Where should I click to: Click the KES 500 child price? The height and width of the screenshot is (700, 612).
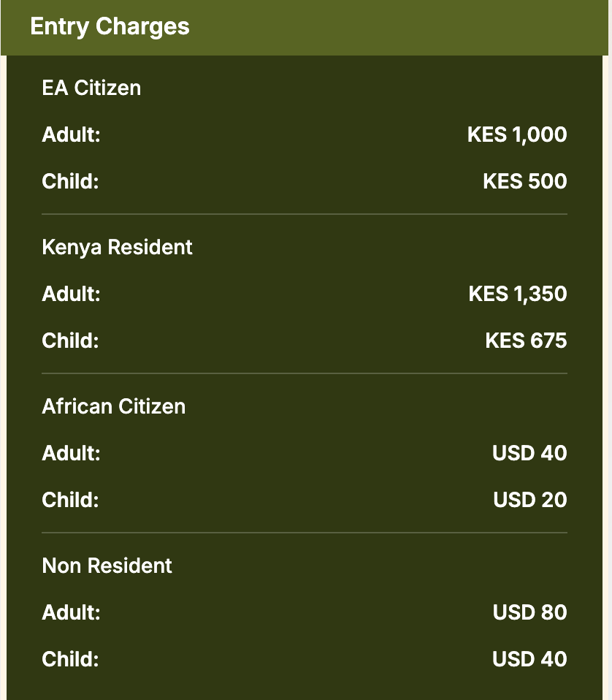coord(524,182)
